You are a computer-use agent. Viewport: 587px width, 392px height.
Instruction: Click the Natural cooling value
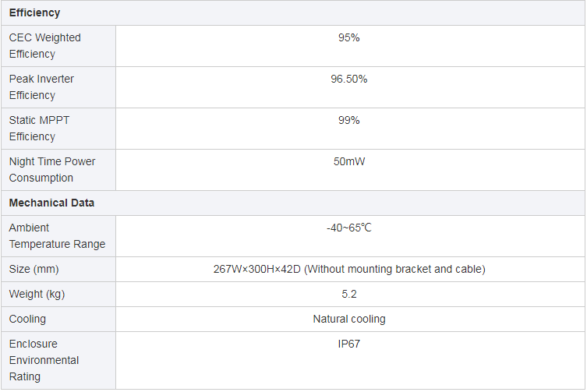pyautogui.click(x=349, y=319)
